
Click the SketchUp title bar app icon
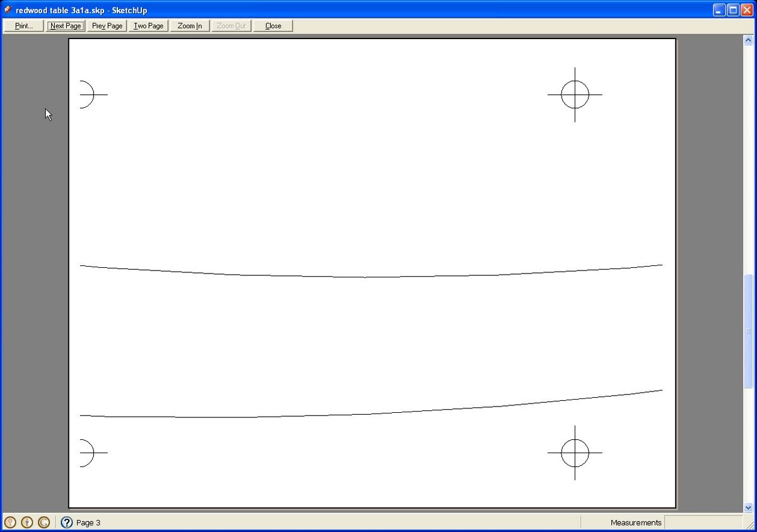pyautogui.click(x=8, y=10)
